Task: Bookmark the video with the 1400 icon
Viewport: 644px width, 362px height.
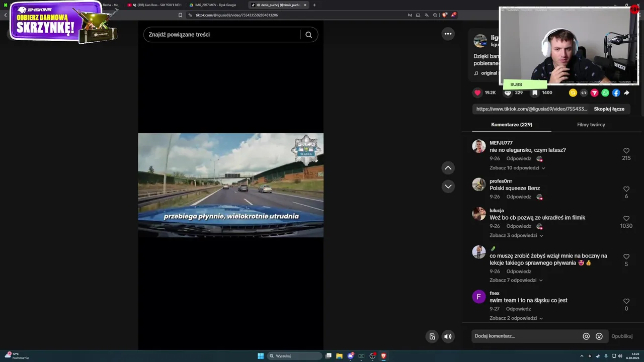Action: click(x=535, y=93)
